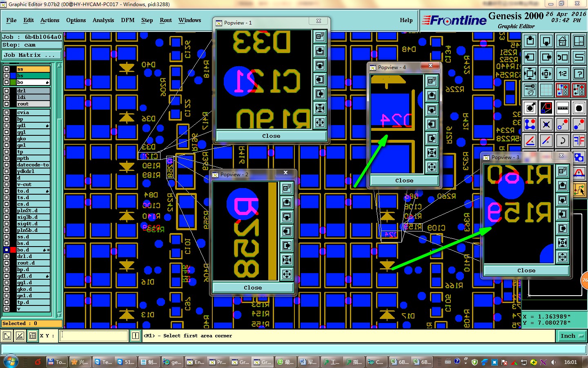This screenshot has height=368, width=588.
Task: Select the FF mirror tool icon
Action: [579, 141]
